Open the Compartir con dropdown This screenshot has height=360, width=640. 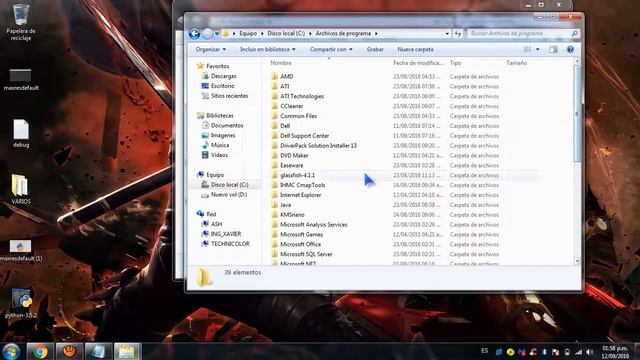[x=331, y=49]
